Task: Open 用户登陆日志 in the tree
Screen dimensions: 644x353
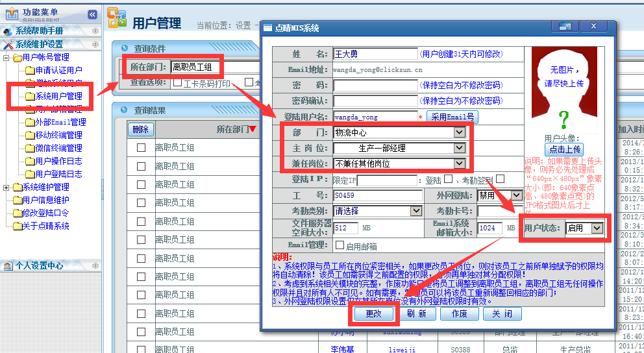Action: [x=58, y=174]
